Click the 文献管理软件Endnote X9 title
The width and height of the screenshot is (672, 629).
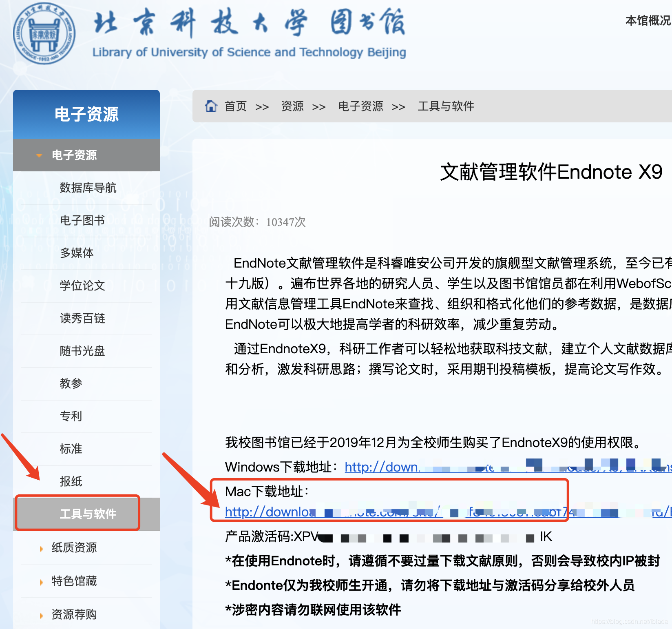pyautogui.click(x=551, y=172)
